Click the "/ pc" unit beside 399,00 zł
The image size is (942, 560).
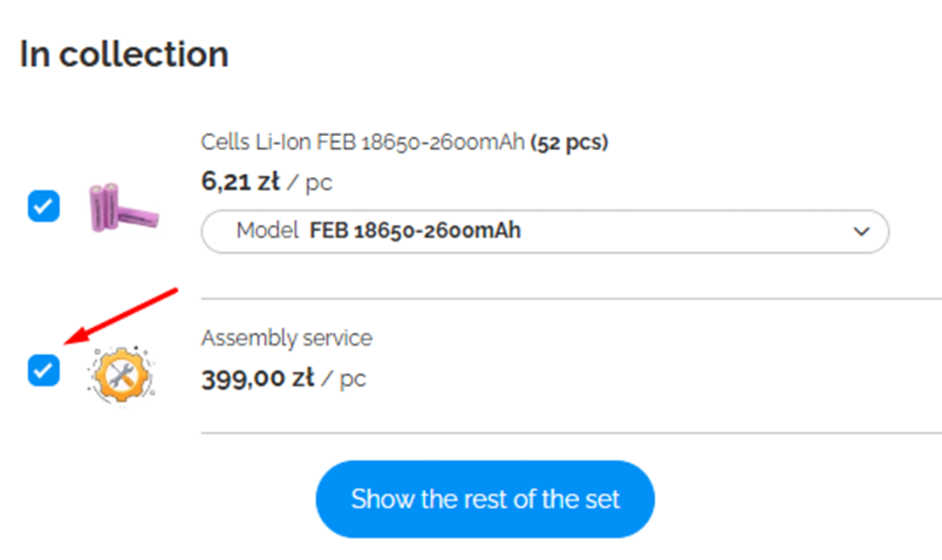click(344, 379)
